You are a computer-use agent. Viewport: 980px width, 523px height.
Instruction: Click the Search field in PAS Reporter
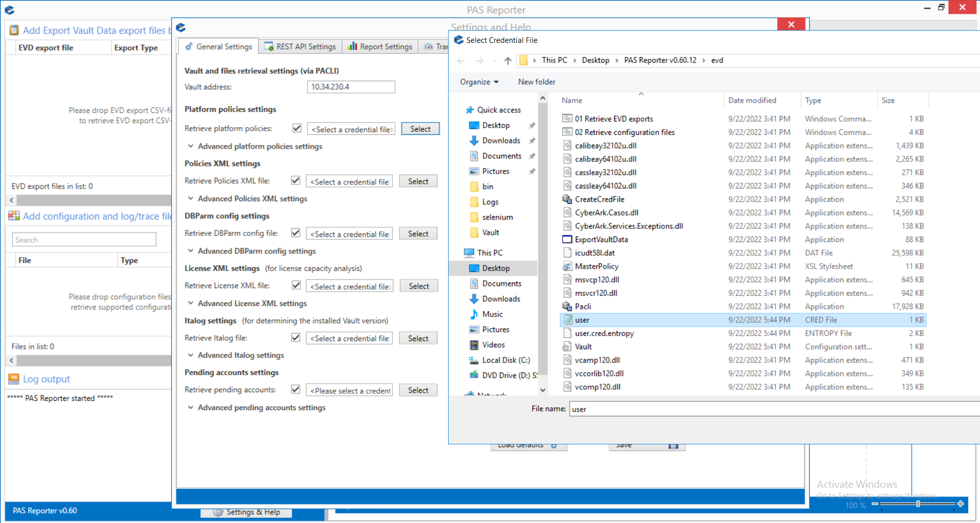84,240
